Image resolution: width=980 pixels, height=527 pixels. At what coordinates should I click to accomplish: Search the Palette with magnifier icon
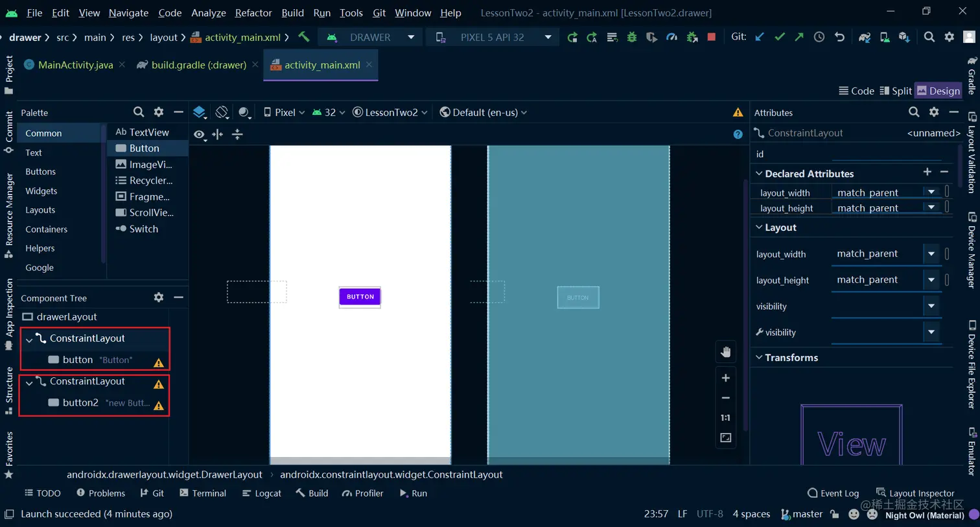[x=139, y=112]
